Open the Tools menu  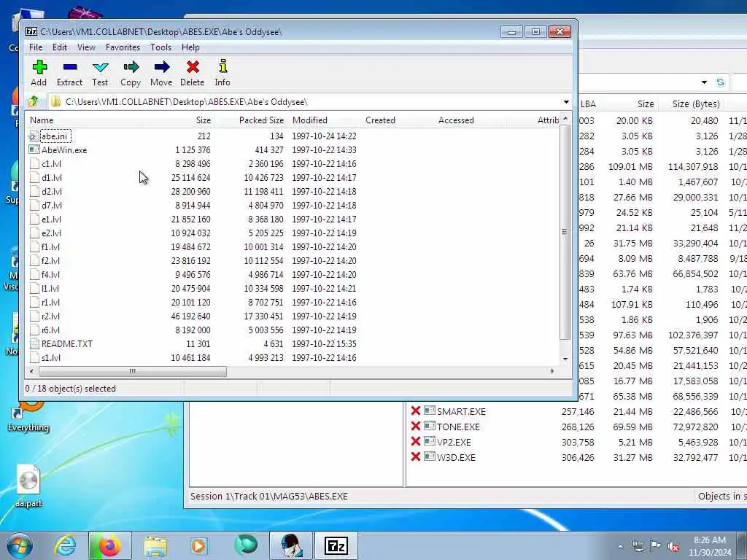pyautogui.click(x=160, y=47)
